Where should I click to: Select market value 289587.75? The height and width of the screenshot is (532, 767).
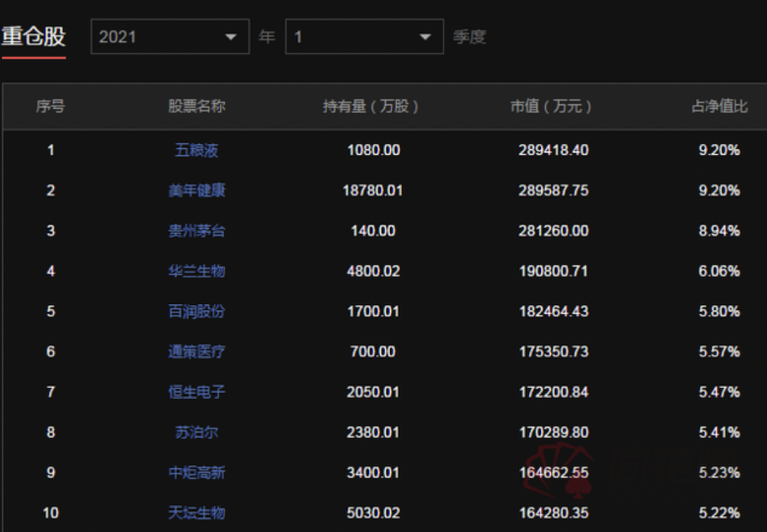(553, 190)
